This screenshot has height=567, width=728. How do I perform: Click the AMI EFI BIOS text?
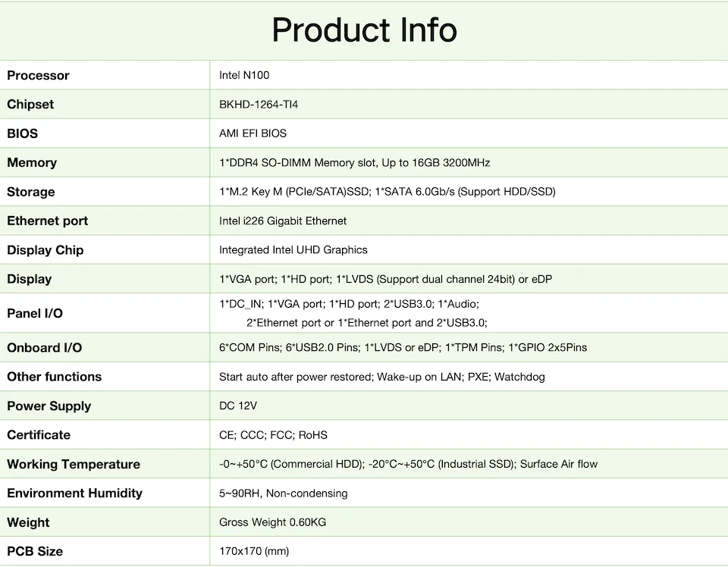pyautogui.click(x=253, y=133)
